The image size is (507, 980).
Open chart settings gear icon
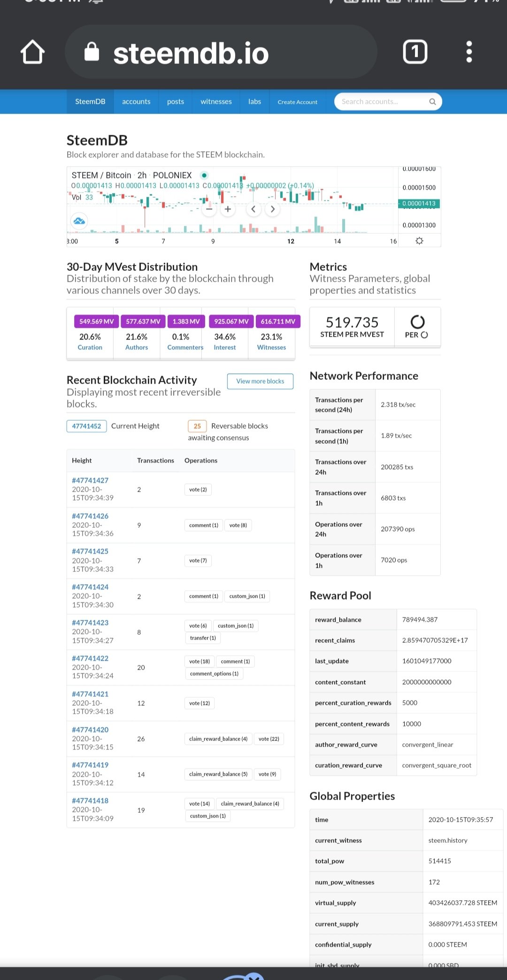coord(419,241)
